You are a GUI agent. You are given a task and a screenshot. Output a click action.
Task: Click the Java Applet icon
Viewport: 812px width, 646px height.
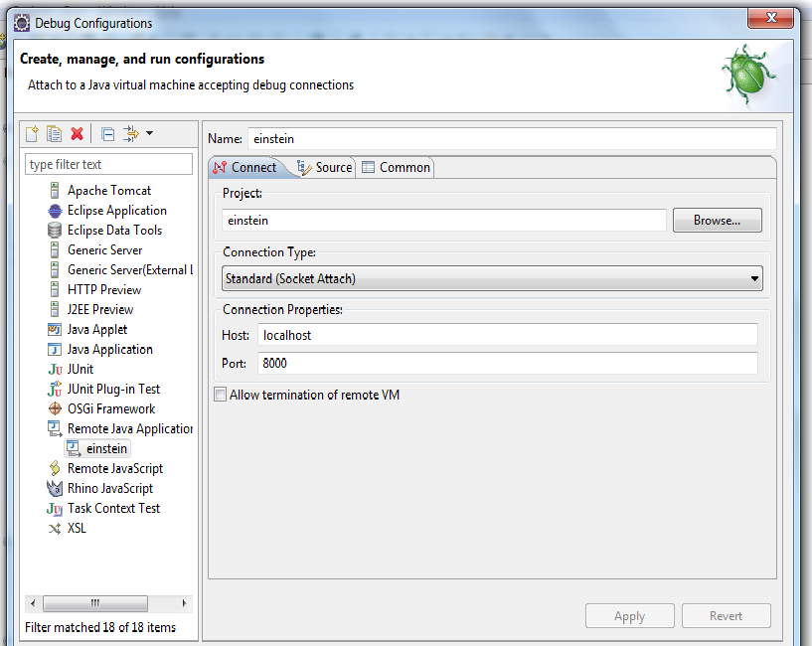[55, 330]
